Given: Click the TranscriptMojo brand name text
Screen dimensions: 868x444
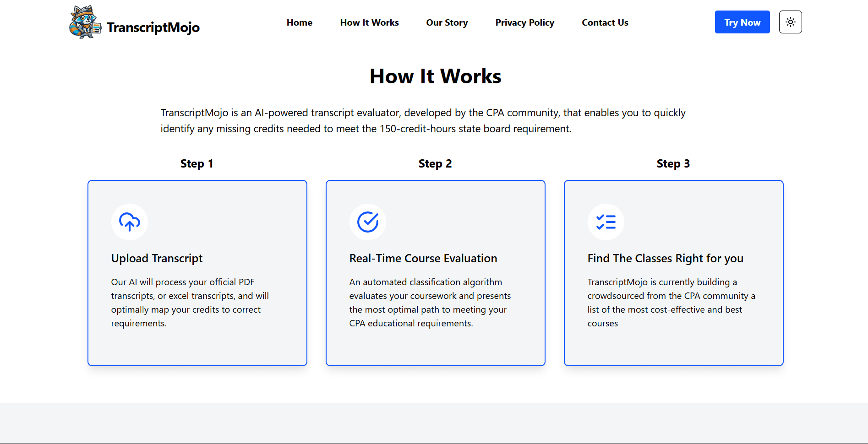Looking at the screenshot, I should 153,27.
